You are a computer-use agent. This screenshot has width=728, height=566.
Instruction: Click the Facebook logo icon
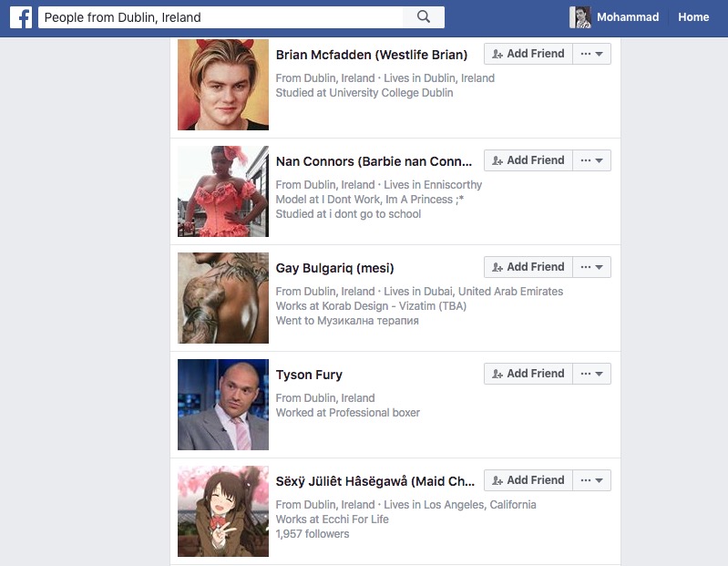(x=21, y=17)
